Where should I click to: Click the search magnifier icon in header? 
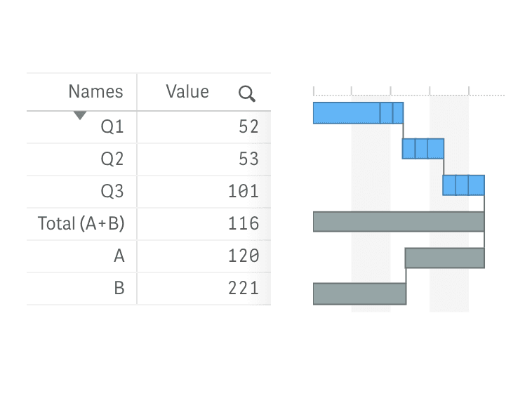[x=247, y=93]
